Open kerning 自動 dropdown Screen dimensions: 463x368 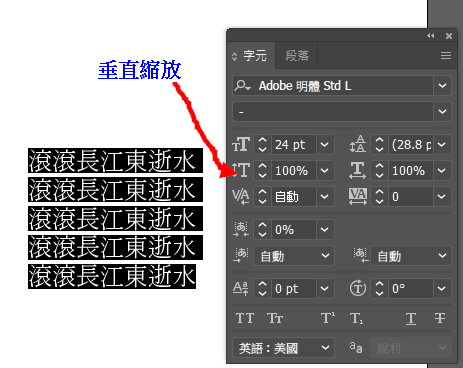325,197
